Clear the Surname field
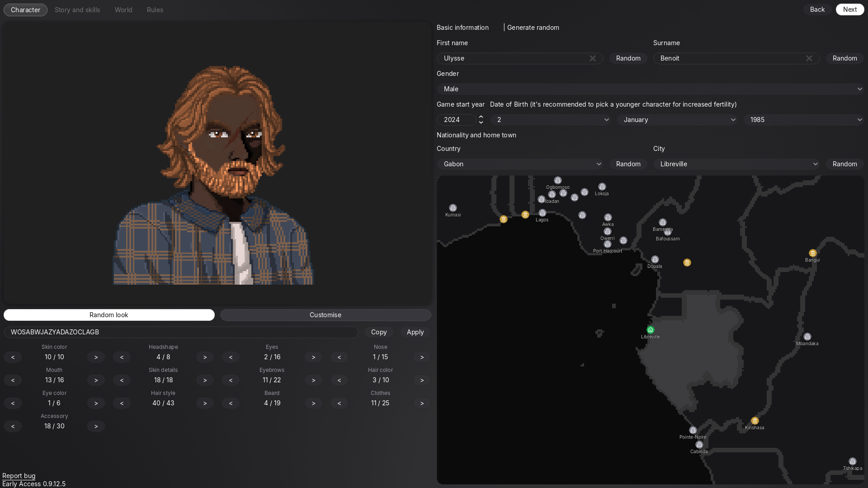 point(809,58)
